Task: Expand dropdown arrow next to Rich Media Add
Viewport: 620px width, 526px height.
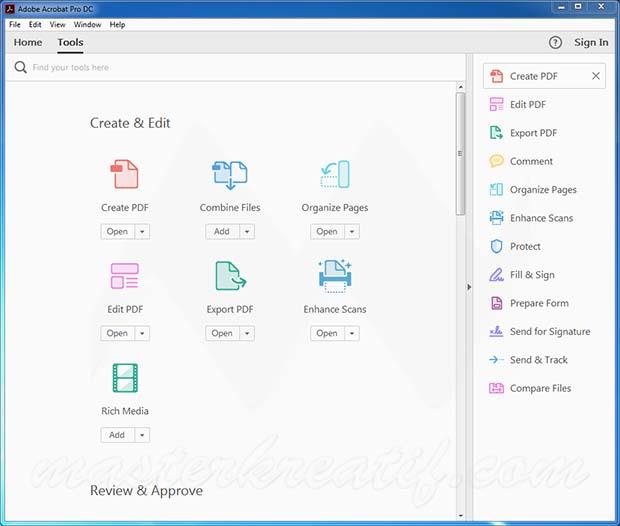Action: pyautogui.click(x=142, y=435)
